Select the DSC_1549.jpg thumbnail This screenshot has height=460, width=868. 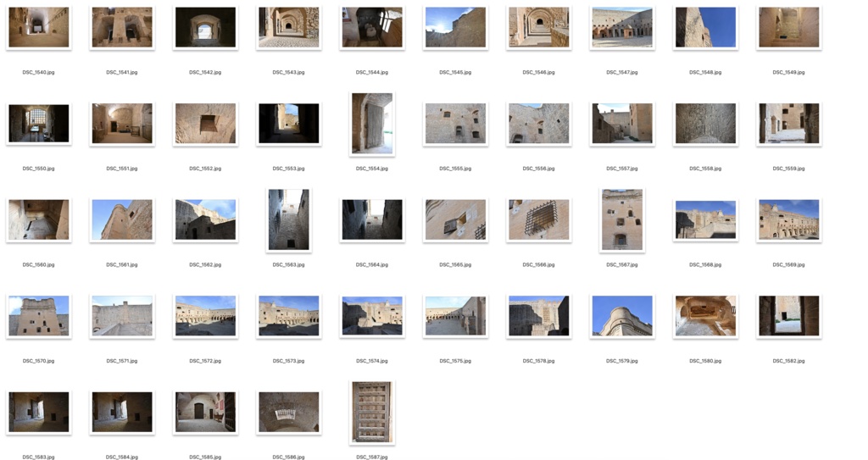789,27
